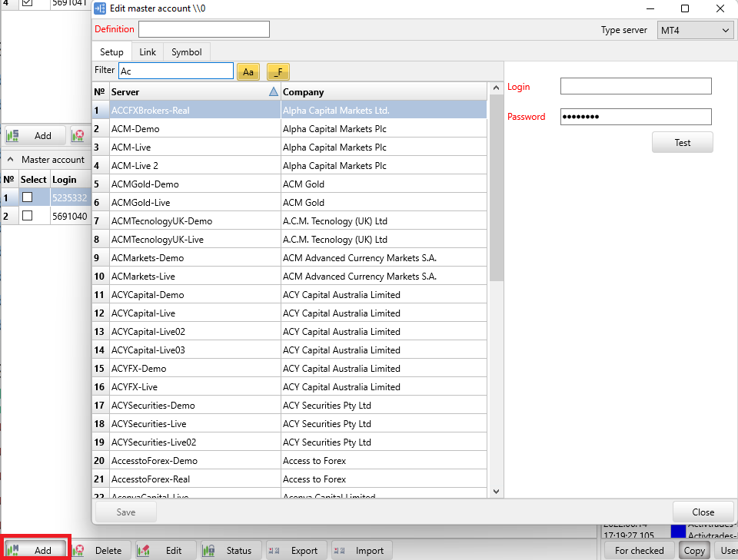The image size is (738, 560).
Task: Click the Export button in the bottom toolbar
Action: point(296,550)
